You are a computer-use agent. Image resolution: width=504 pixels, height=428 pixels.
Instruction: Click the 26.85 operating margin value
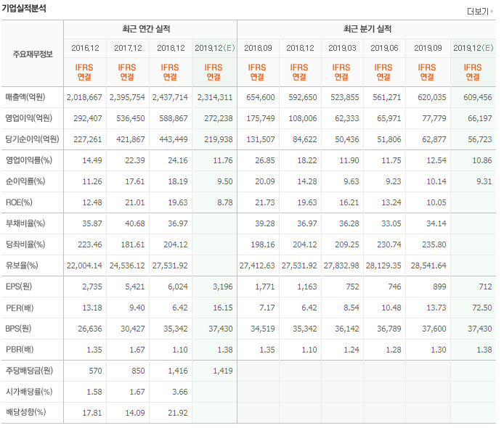265,160
